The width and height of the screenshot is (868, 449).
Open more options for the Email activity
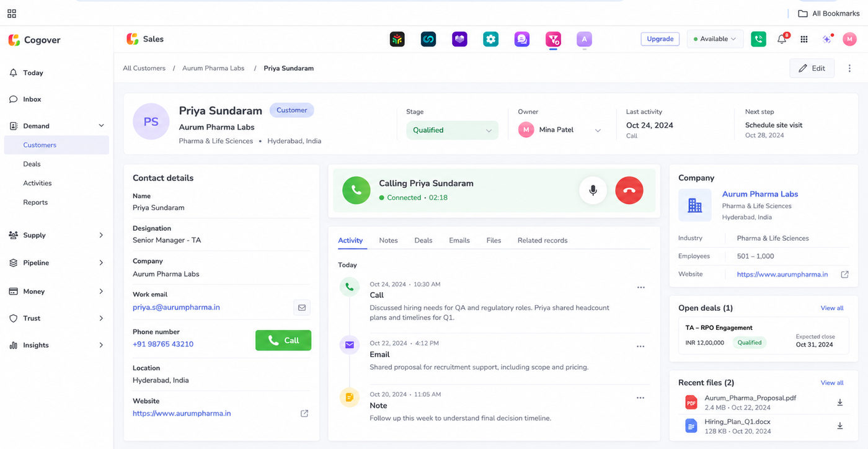click(x=641, y=347)
